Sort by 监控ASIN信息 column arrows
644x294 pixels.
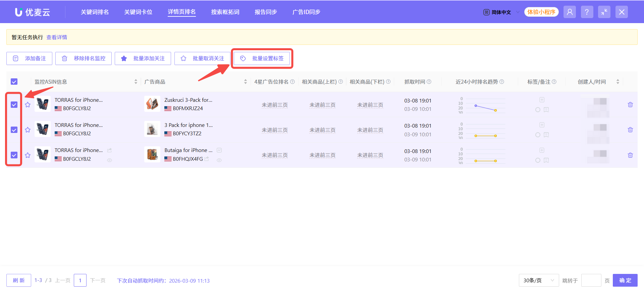coord(136,82)
